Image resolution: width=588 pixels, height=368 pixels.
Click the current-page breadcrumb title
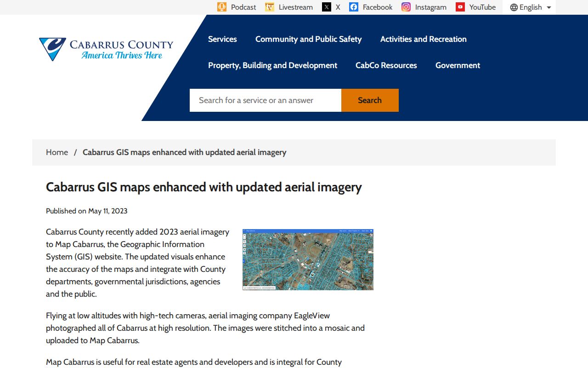(x=184, y=152)
